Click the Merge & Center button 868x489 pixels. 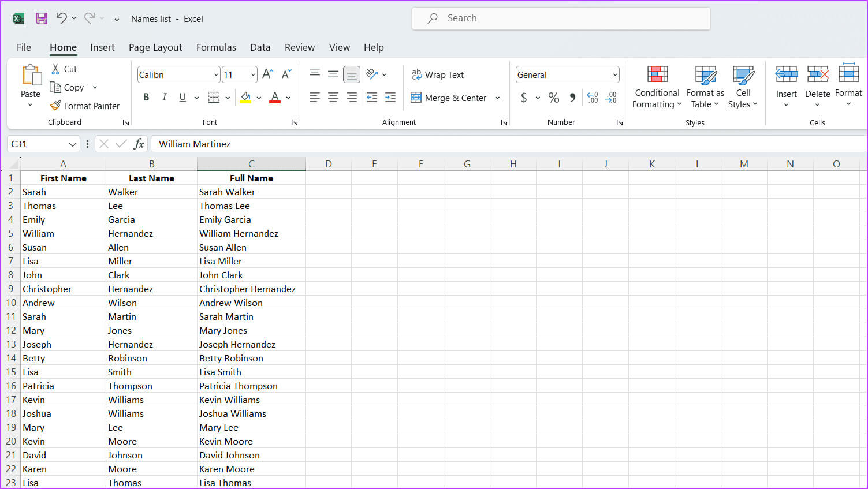[449, 98]
